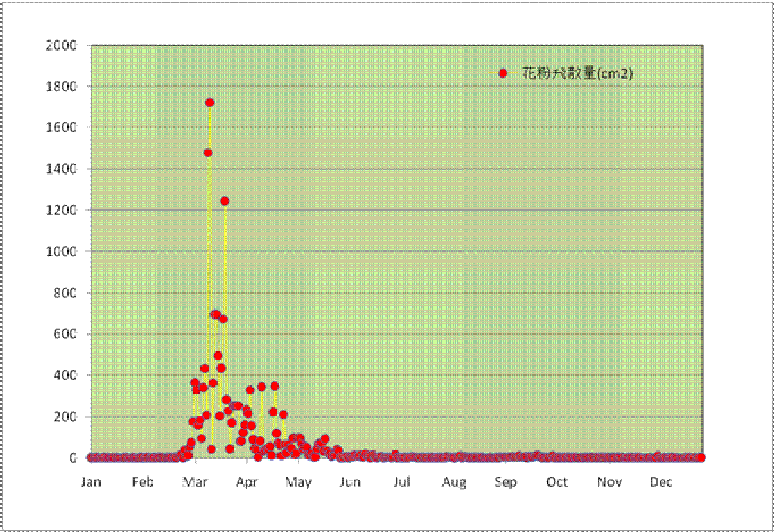Select the Apr month label
This screenshot has height=532, width=774.
pos(246,481)
